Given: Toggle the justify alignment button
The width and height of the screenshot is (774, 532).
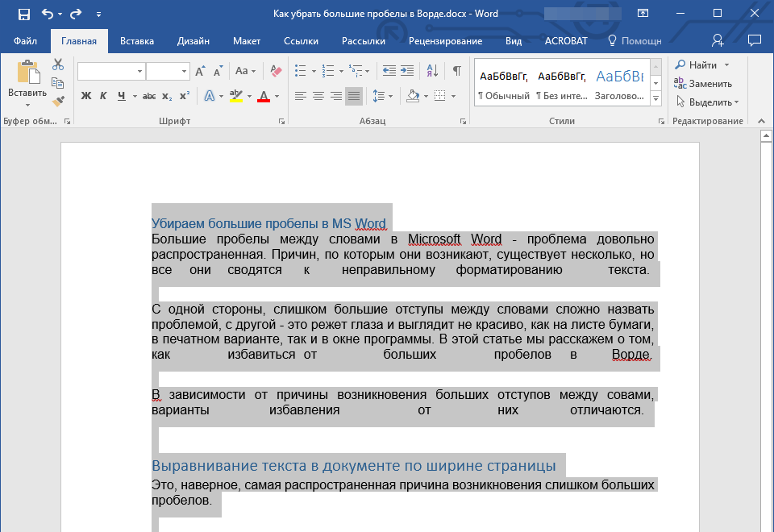Looking at the screenshot, I should (353, 96).
